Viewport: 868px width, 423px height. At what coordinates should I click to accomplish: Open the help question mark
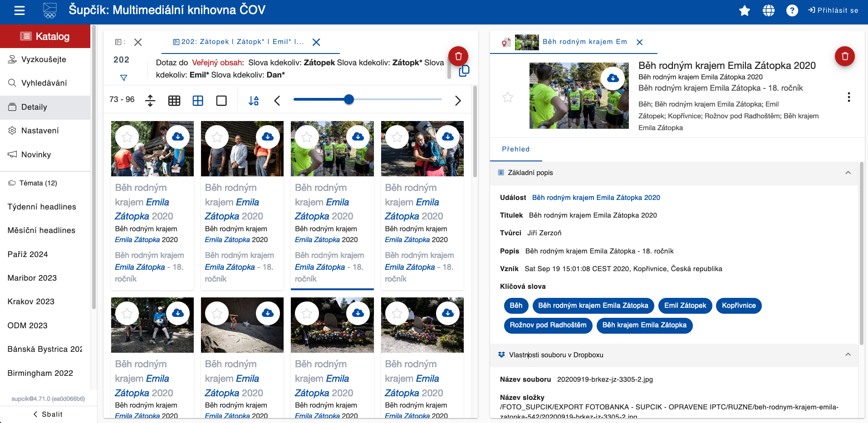click(x=792, y=10)
